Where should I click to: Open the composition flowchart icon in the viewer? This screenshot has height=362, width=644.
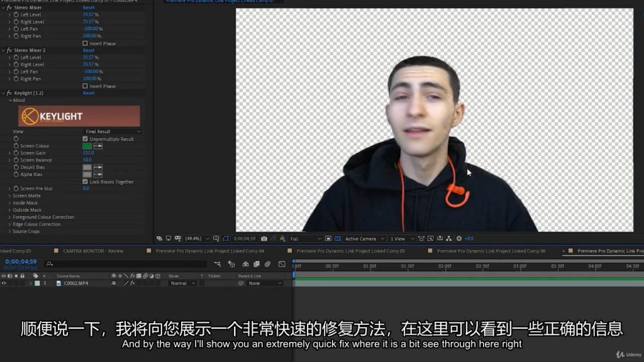[449, 238]
